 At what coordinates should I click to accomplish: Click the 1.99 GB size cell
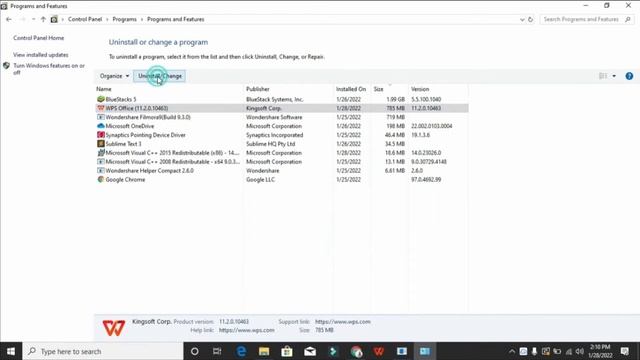click(396, 99)
